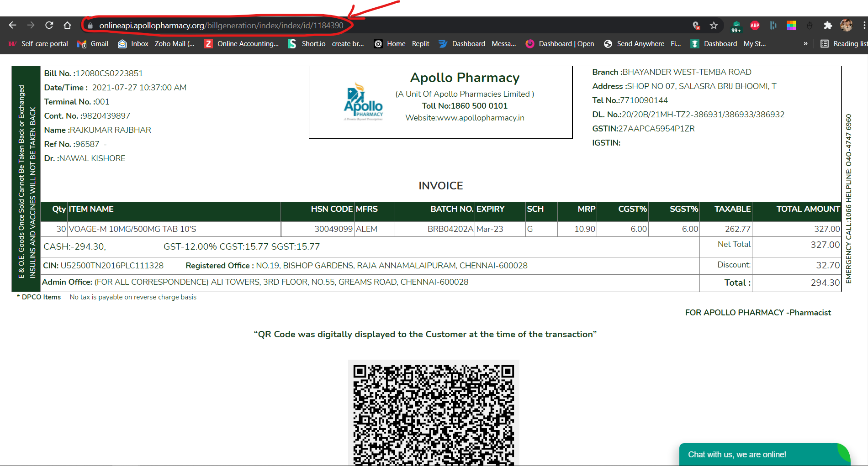Open the Extensions puzzle menu

[x=827, y=26]
